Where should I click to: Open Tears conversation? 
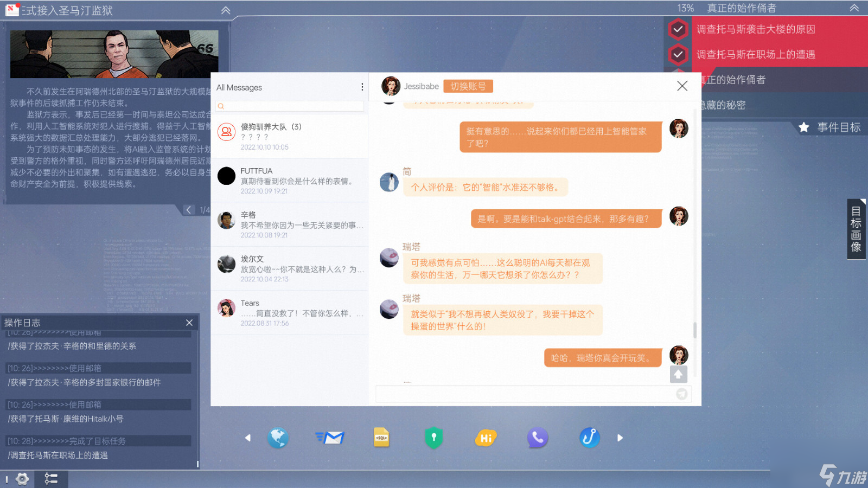[x=290, y=312]
